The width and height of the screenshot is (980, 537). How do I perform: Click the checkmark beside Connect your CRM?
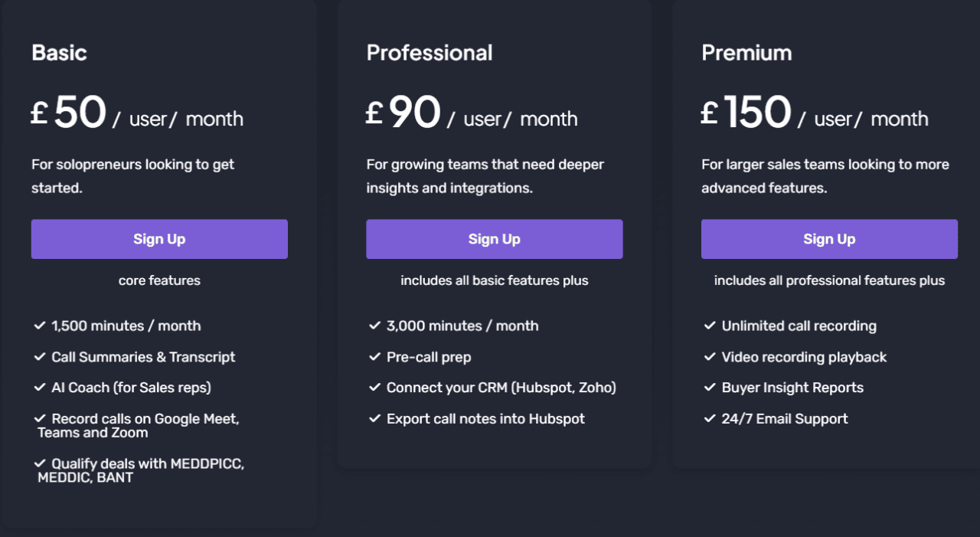[x=376, y=387]
